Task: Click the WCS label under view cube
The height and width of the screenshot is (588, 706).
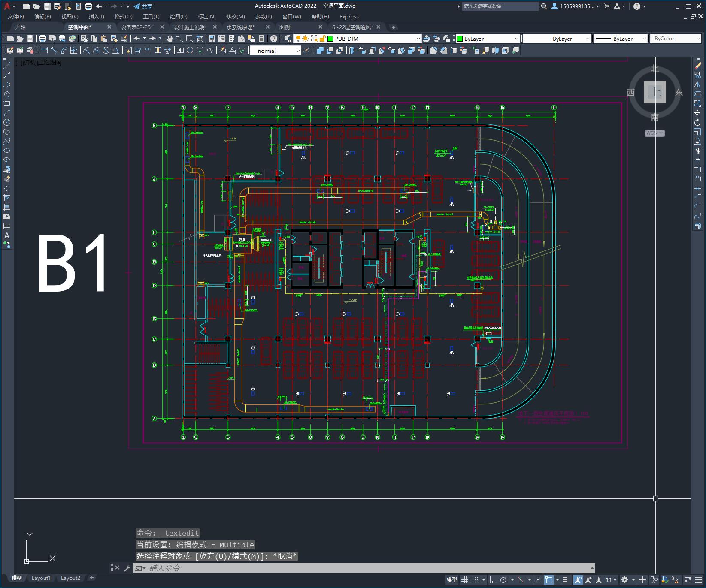Action: [x=654, y=133]
